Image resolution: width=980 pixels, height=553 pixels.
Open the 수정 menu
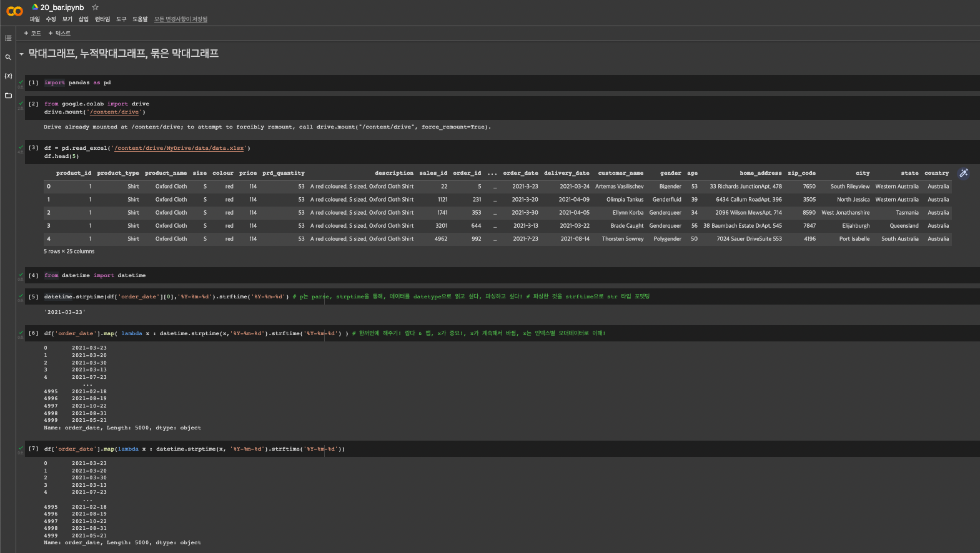pos(51,19)
